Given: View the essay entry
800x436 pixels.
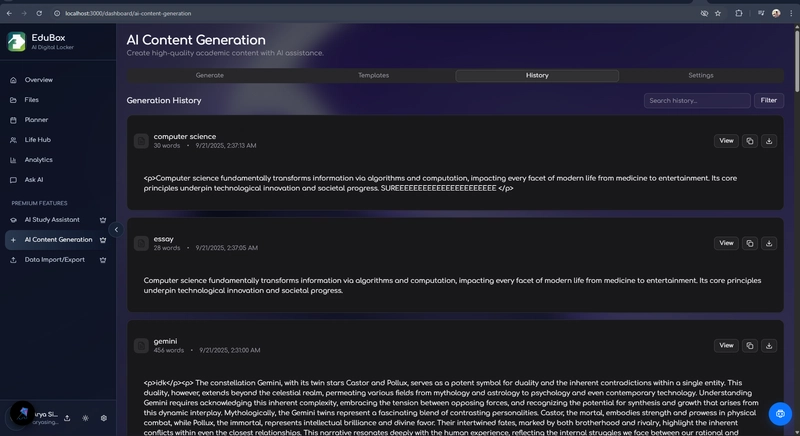Looking at the screenshot, I should pyautogui.click(x=726, y=243).
